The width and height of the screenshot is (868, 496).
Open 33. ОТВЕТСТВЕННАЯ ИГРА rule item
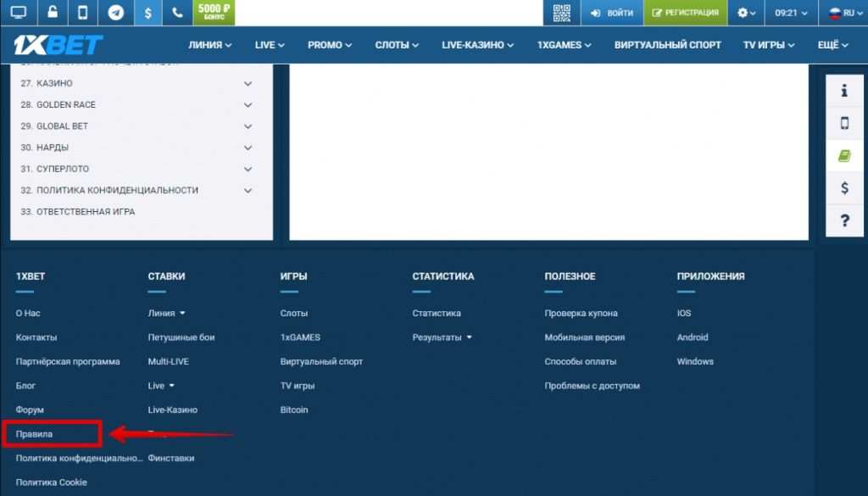coord(77,211)
